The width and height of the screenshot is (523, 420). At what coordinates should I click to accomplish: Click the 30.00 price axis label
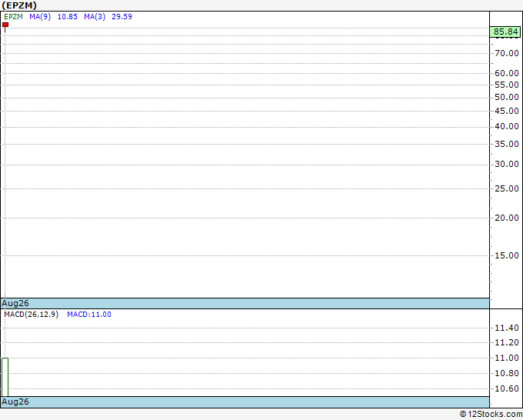507,164
